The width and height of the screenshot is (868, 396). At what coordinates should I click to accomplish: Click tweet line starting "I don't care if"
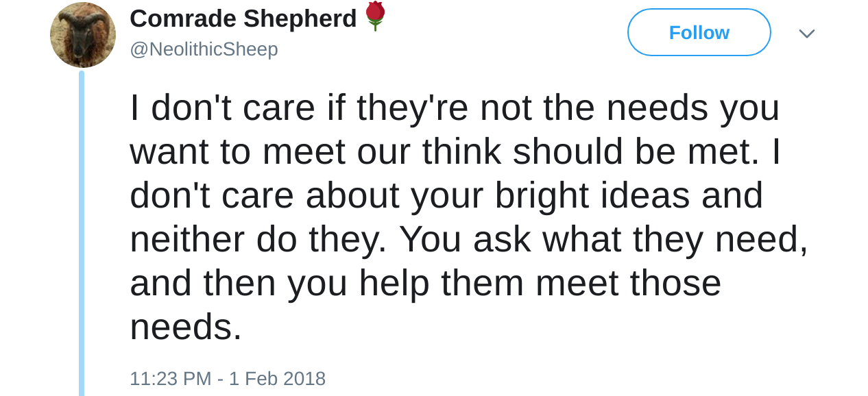pyautogui.click(x=454, y=108)
